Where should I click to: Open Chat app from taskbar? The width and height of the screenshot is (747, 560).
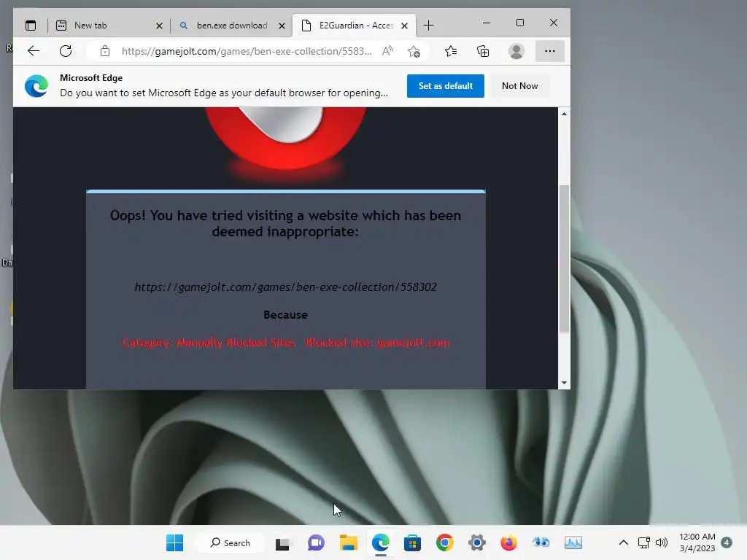click(x=316, y=542)
